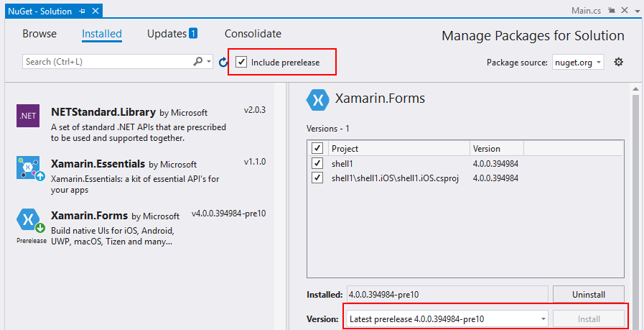Open the Package source dropdown

click(x=578, y=63)
